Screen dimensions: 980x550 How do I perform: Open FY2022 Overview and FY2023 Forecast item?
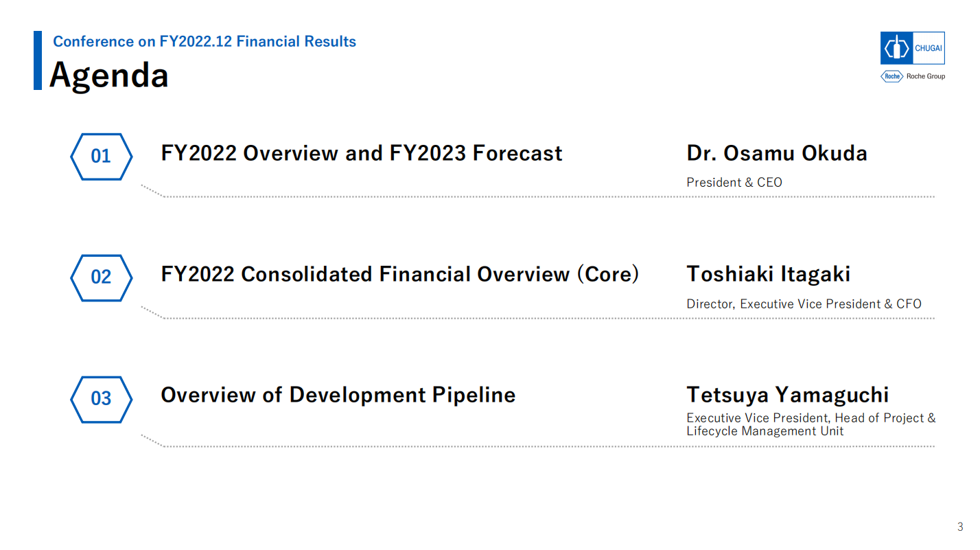pyautogui.click(x=362, y=152)
